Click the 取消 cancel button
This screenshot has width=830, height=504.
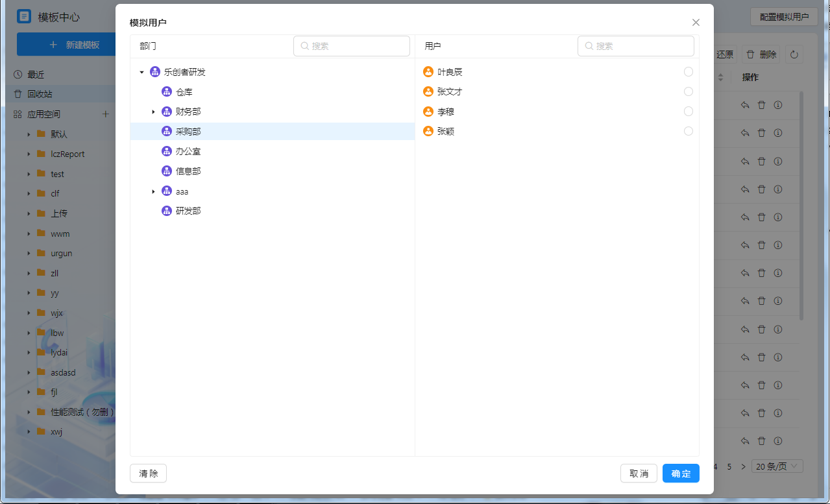tap(639, 474)
